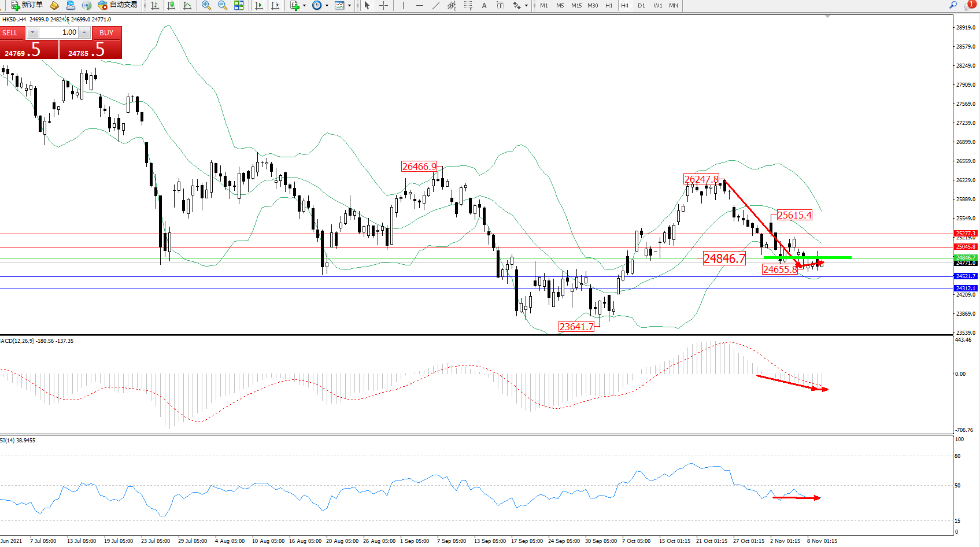Click the 1.00 volume input field
The height and width of the screenshot is (547, 980).
tap(59, 32)
